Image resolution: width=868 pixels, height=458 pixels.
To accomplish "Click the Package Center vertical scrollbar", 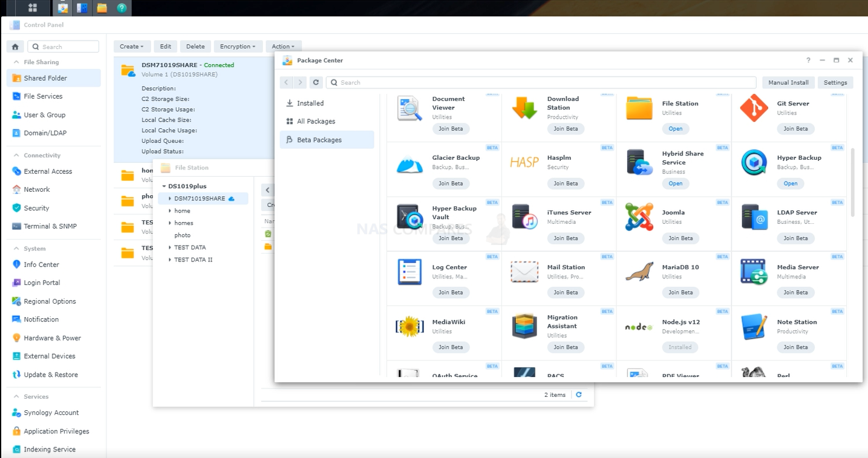I will (853, 182).
